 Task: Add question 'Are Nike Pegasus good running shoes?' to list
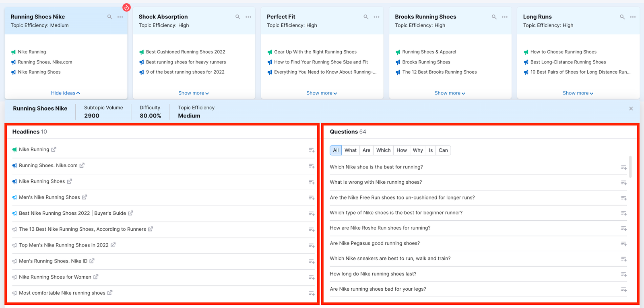point(624,244)
